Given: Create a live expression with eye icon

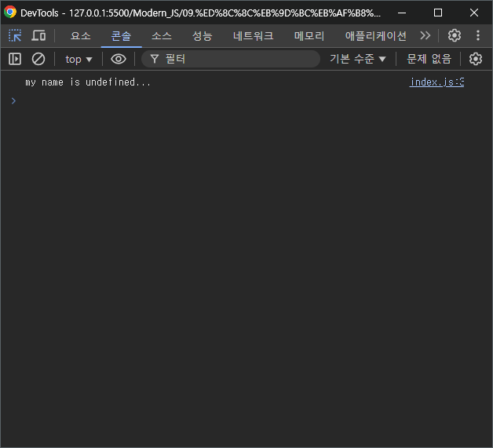Looking at the screenshot, I should point(119,59).
